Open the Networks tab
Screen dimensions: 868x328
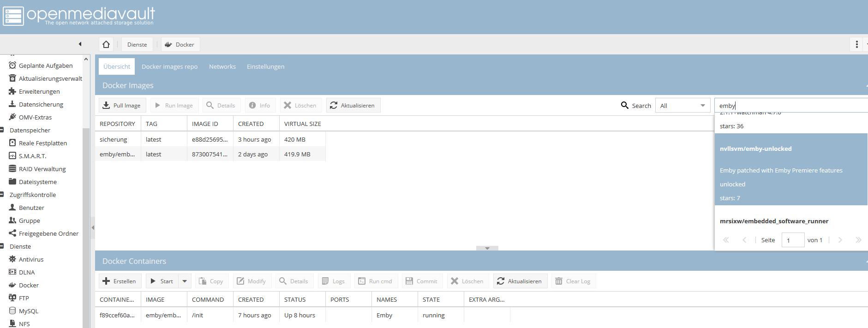tap(222, 66)
